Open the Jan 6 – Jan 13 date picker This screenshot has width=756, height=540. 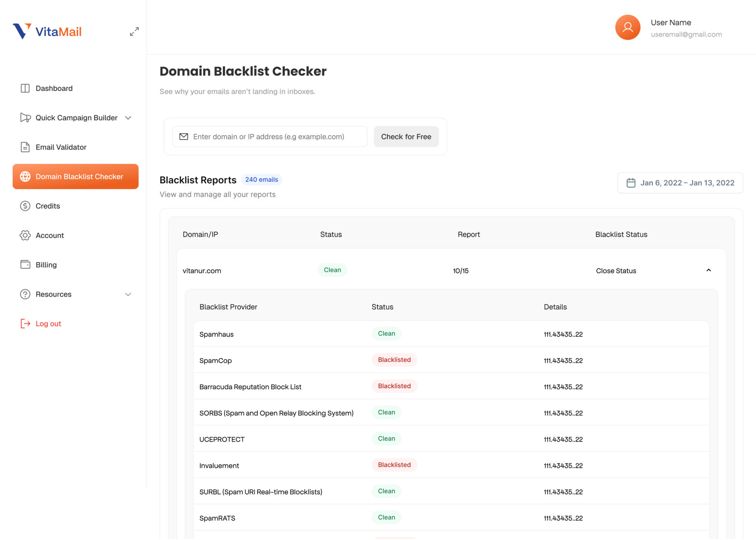click(680, 183)
